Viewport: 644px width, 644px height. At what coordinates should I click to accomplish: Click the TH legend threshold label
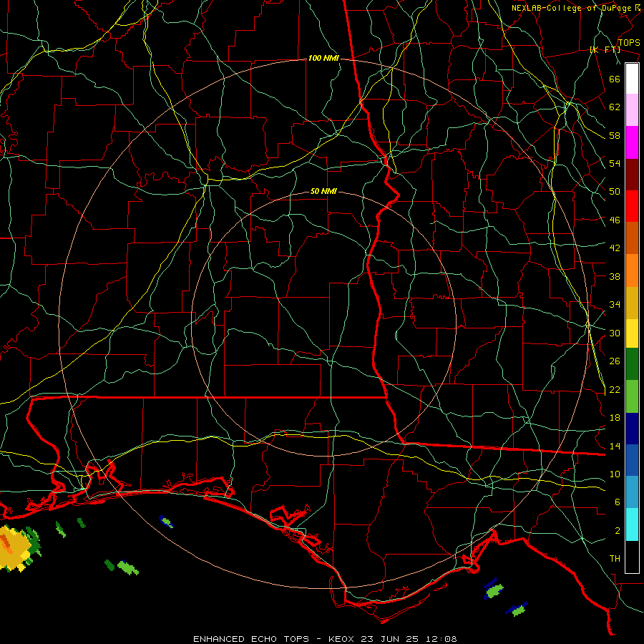tap(615, 559)
